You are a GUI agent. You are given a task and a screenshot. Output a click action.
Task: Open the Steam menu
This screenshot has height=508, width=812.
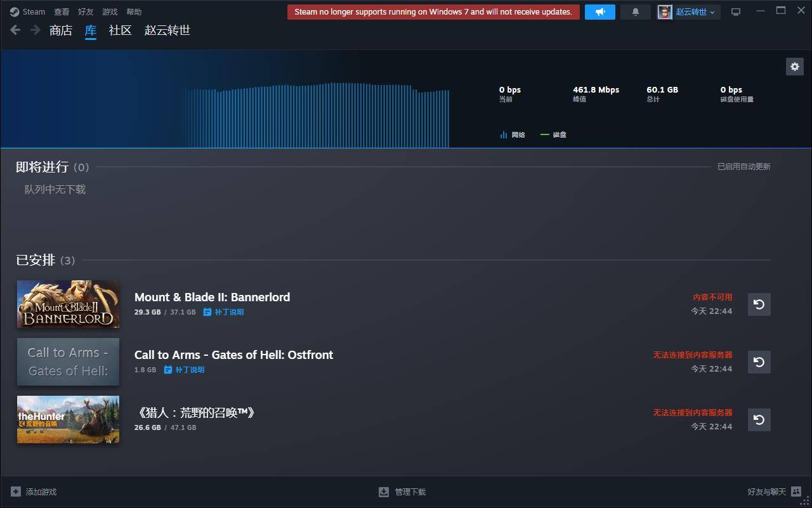pos(28,12)
